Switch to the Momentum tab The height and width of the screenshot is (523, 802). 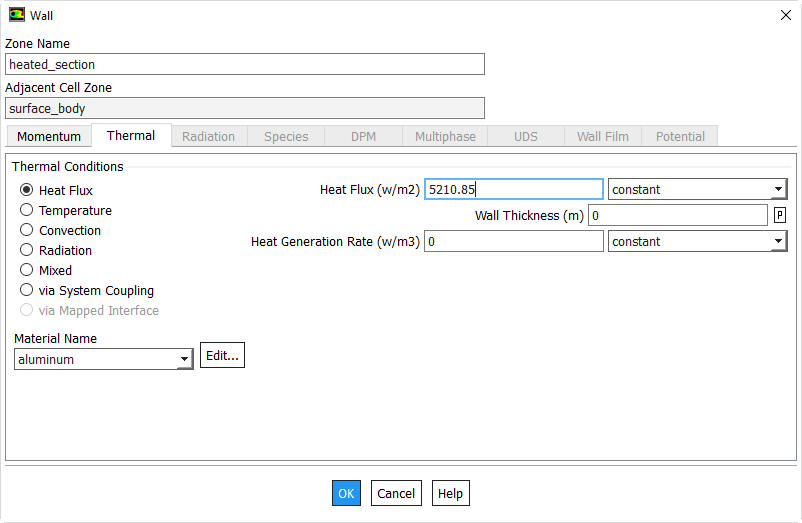pyautogui.click(x=49, y=137)
